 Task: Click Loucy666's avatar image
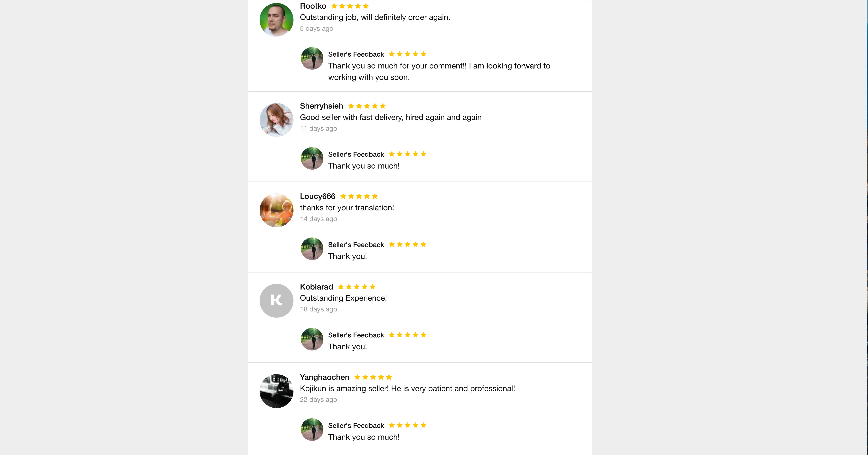pyautogui.click(x=276, y=210)
